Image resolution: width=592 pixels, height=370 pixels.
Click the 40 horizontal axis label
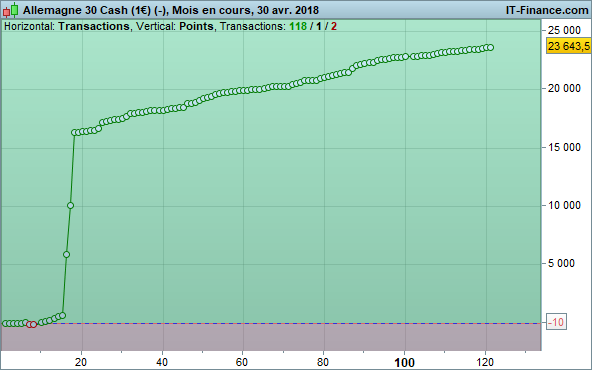click(162, 362)
